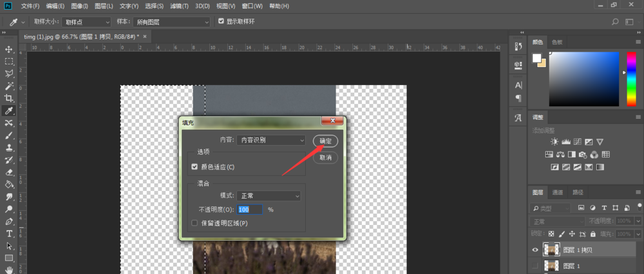
Task: Switch to the 通道 tab
Action: point(557,192)
